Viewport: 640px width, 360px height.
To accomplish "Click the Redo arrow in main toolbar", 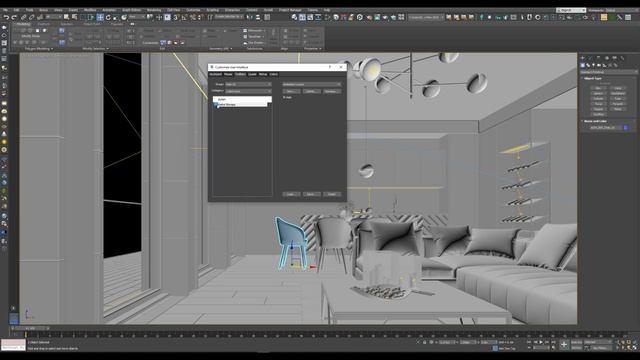I will (x=14, y=18).
